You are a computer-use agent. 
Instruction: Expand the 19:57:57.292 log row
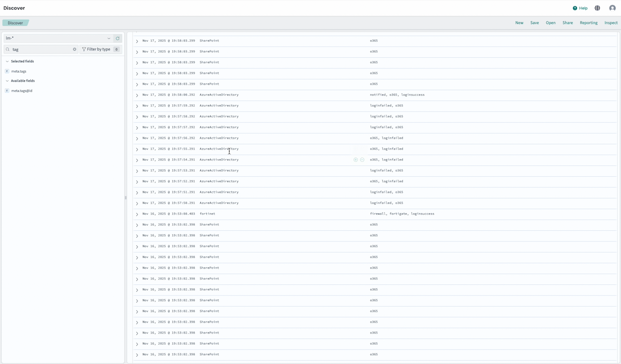pyautogui.click(x=137, y=127)
